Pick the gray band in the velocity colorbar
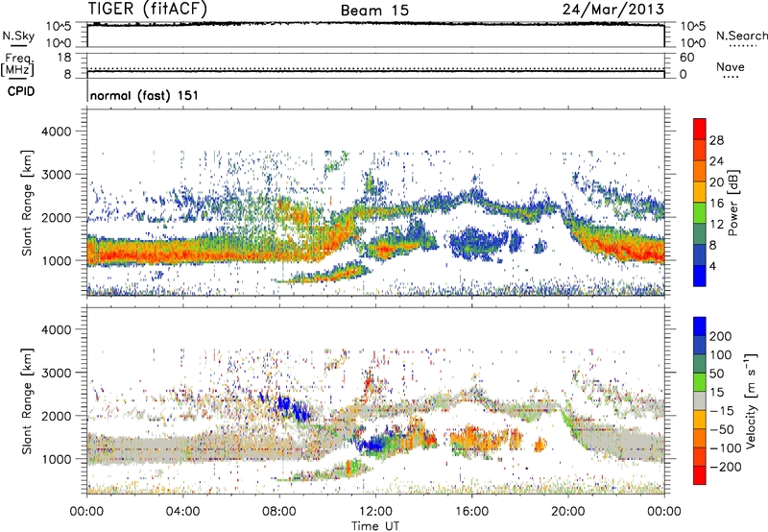Image resolution: width=768 pixels, height=532 pixels. pos(700,401)
